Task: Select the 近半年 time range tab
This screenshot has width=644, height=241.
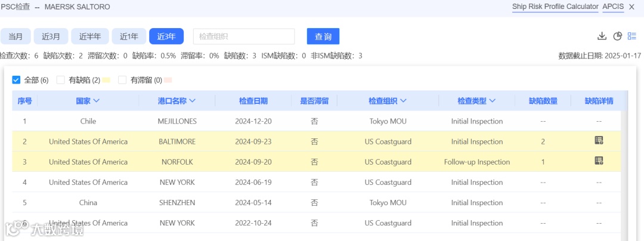Action: (90, 36)
